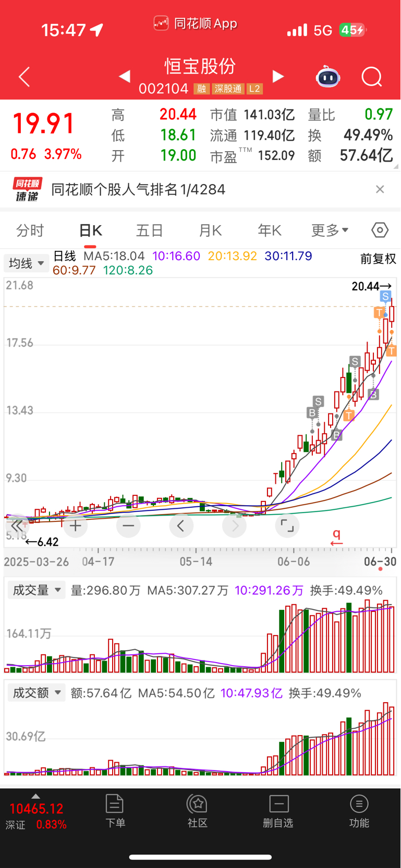Switch to the 年K tab
401x868 pixels.
click(x=270, y=230)
